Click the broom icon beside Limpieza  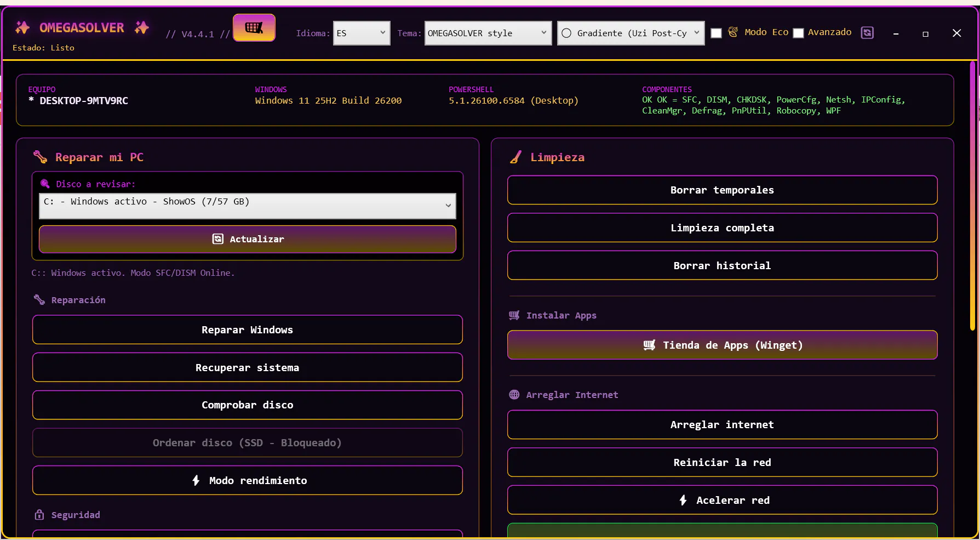515,157
